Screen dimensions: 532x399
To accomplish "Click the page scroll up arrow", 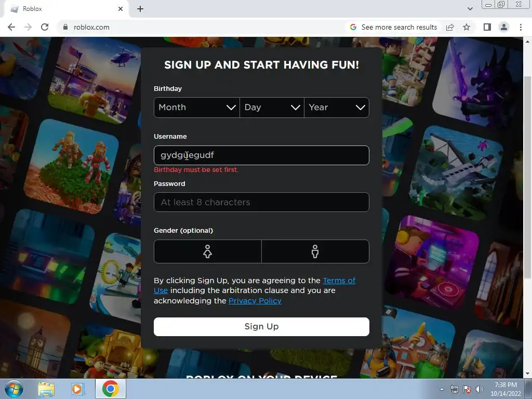I will (x=528, y=42).
